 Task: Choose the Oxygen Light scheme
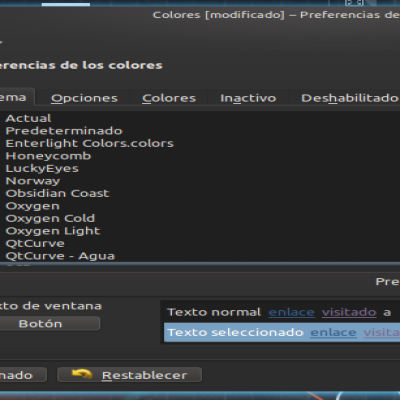coord(53,231)
